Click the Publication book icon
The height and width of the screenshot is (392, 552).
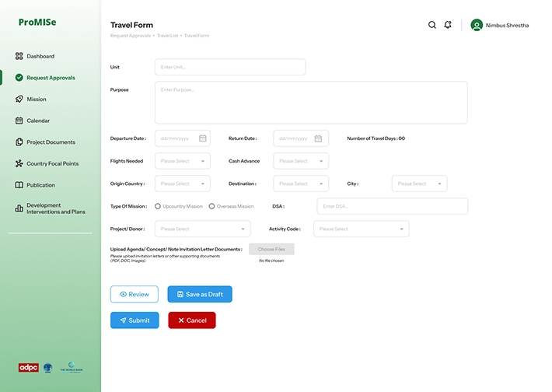click(19, 185)
